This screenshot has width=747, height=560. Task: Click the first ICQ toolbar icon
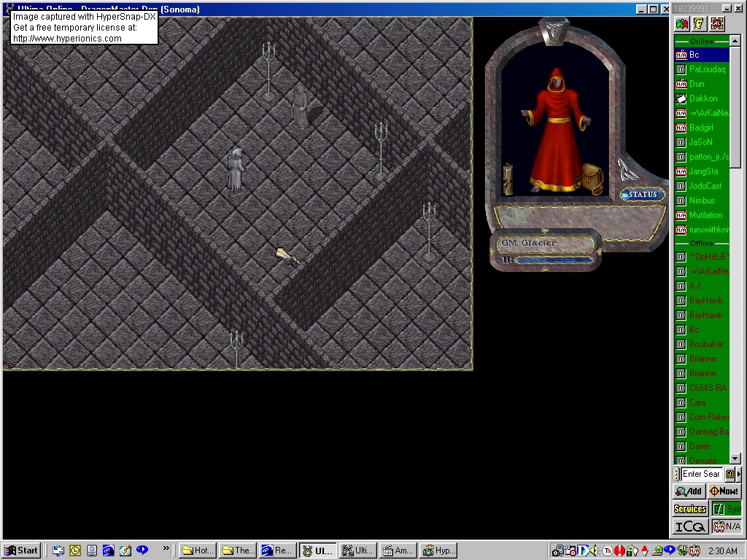pos(681,23)
